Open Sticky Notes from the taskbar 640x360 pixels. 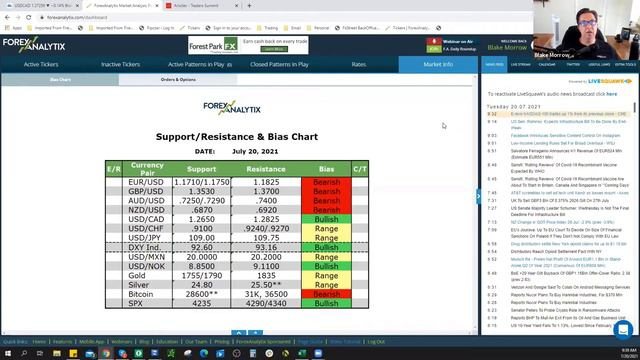pyautogui.click(x=73, y=353)
